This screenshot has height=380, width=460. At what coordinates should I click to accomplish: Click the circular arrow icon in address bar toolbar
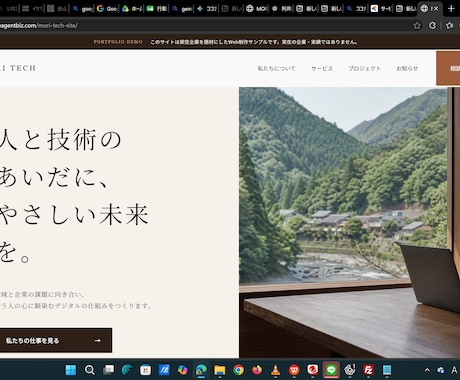click(x=433, y=25)
